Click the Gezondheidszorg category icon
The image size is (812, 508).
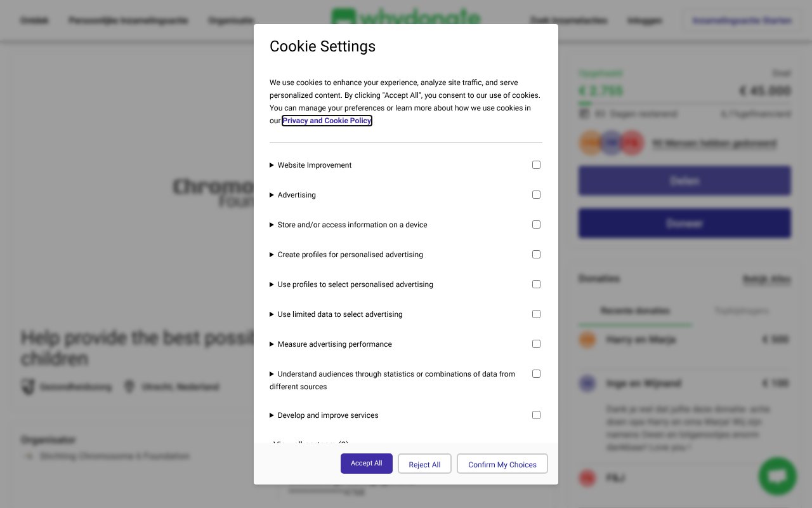[x=29, y=387]
